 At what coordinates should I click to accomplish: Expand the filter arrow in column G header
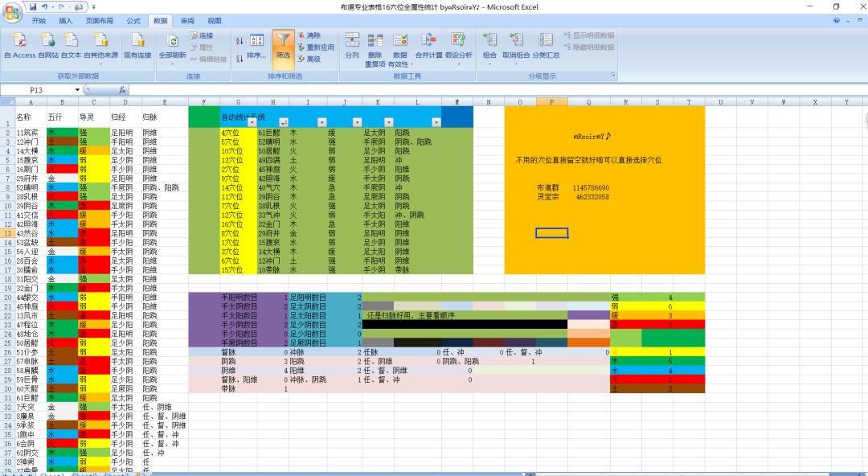[252, 122]
